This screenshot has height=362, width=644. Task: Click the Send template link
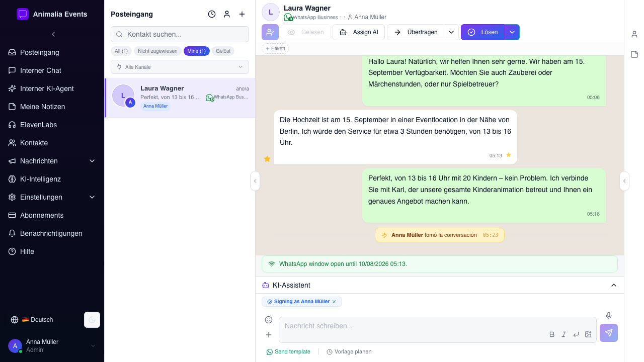pos(288,352)
